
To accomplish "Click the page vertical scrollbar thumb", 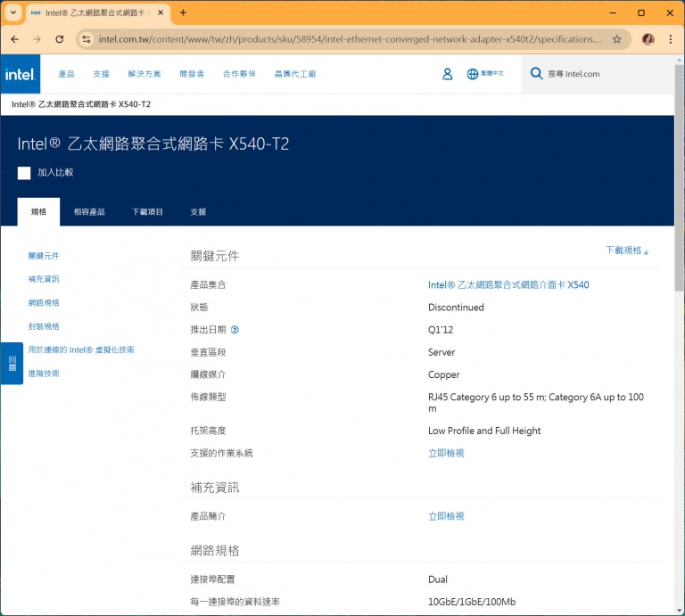I will coord(679,178).
